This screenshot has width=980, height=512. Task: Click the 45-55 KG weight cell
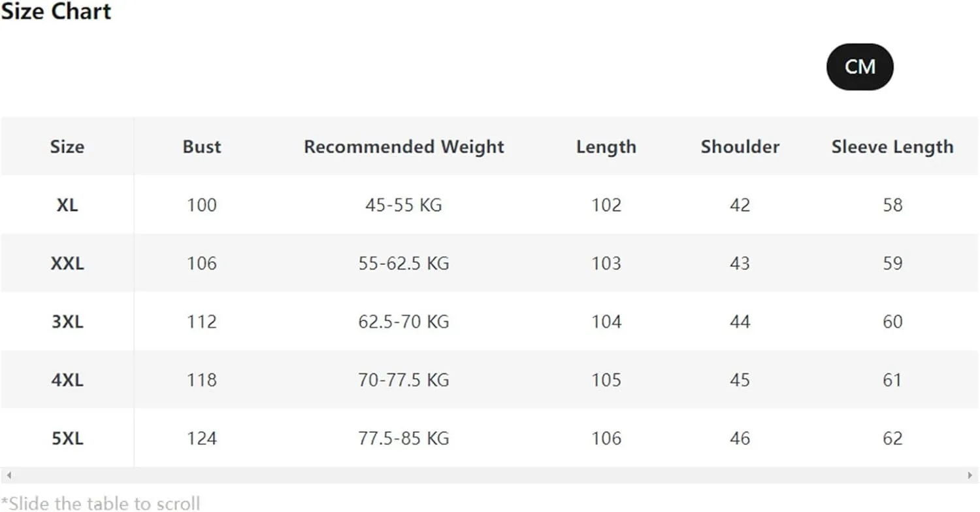click(404, 205)
